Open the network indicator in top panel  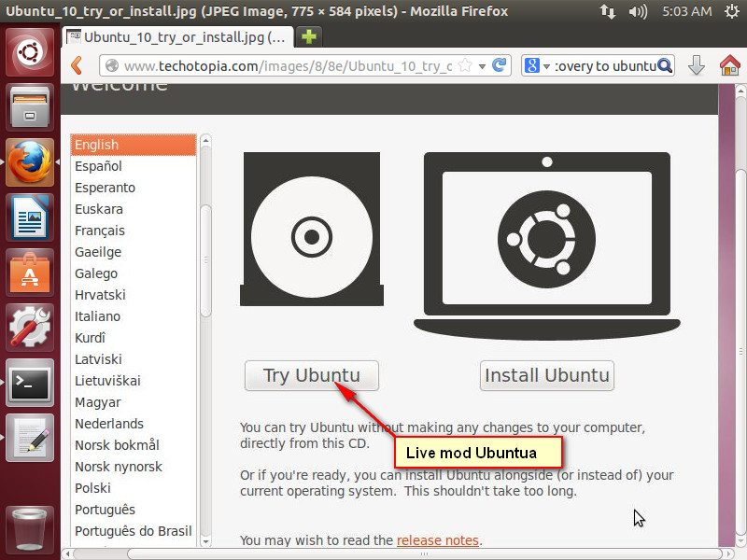point(607,11)
